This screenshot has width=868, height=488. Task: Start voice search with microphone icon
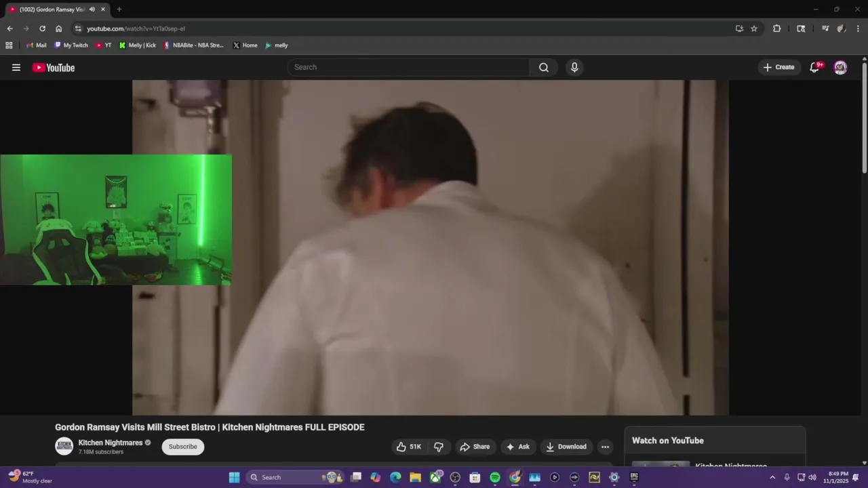pos(574,67)
